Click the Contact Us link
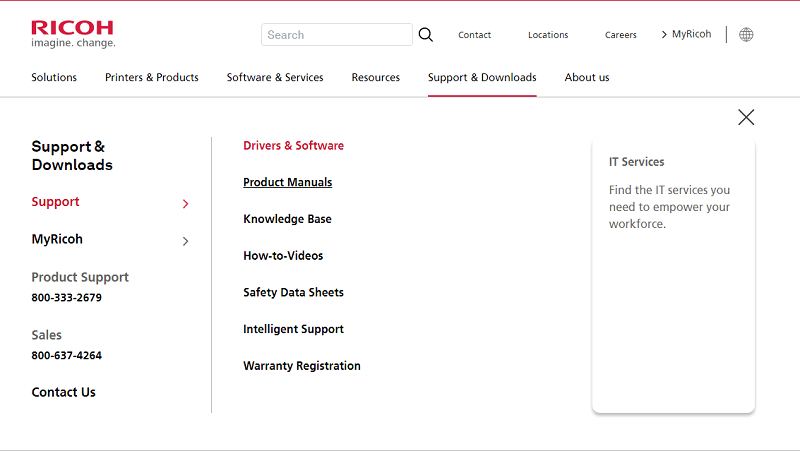The height and width of the screenshot is (451, 800). click(x=63, y=392)
